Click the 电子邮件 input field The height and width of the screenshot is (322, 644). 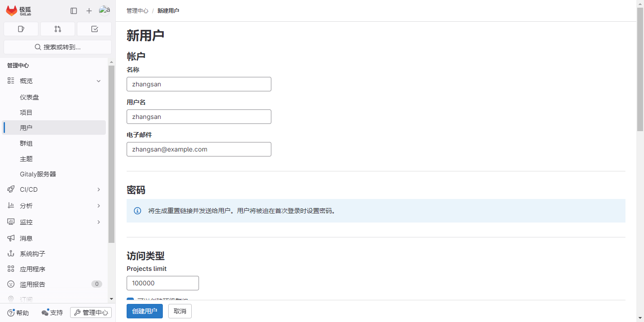[x=199, y=149]
